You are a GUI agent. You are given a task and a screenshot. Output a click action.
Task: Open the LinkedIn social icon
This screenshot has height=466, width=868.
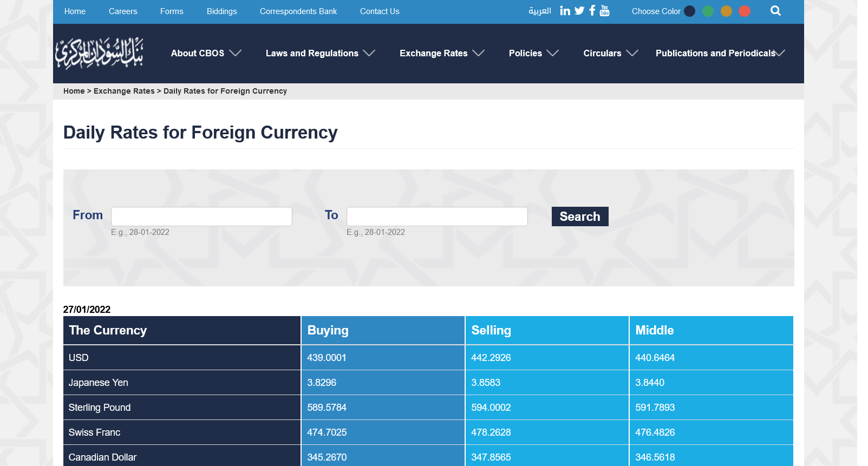tap(565, 11)
